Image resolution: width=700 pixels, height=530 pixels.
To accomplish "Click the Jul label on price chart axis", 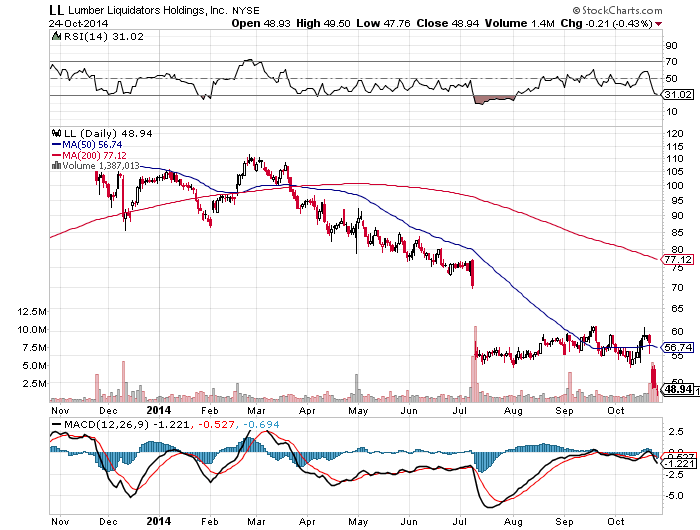I will pos(460,410).
